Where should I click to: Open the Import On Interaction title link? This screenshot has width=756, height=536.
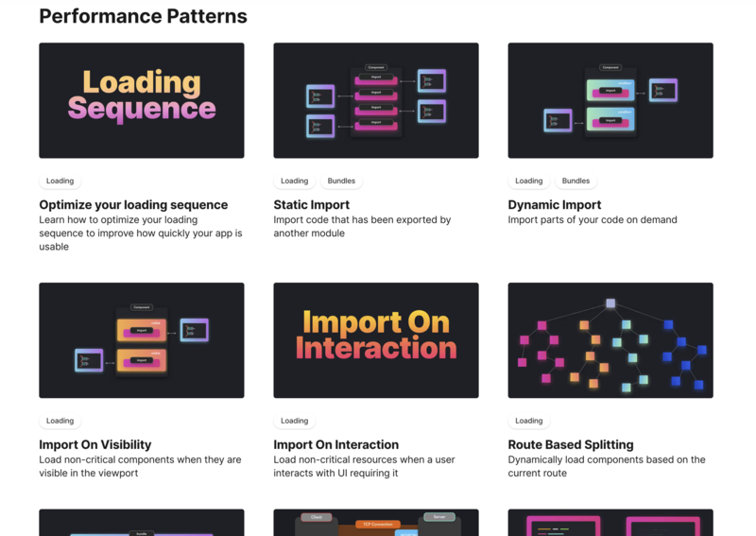tap(336, 444)
